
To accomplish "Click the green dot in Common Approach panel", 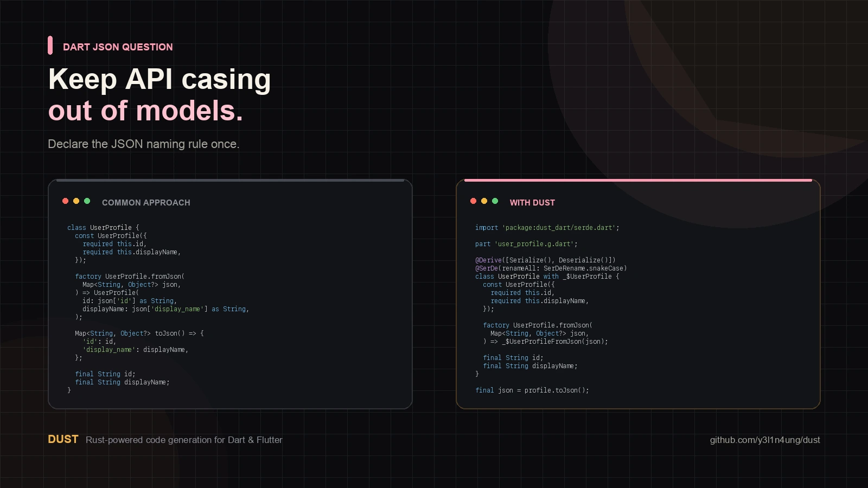I will (x=87, y=201).
